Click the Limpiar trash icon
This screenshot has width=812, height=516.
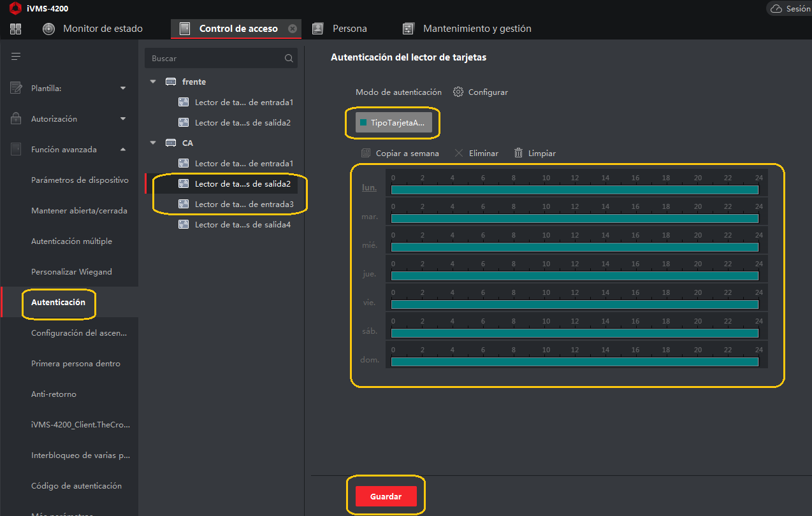pos(518,153)
